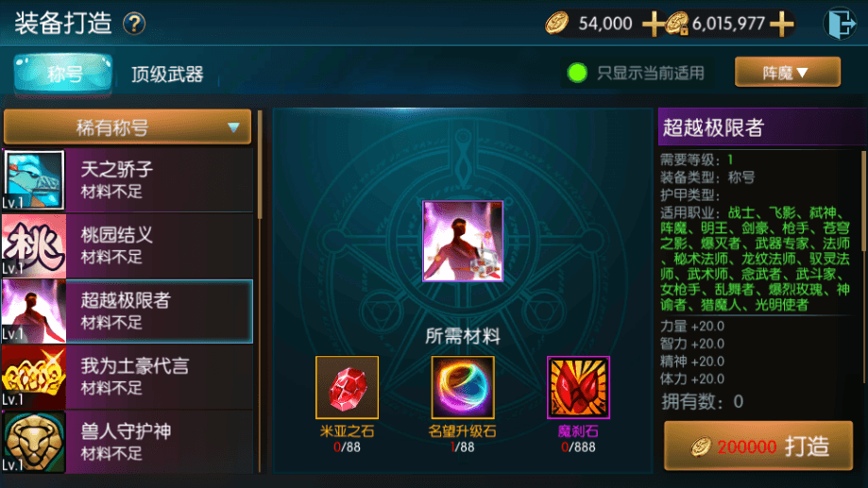Click the item details panel scrollbar
Image resolution: width=868 pixels, height=488 pixels.
click(x=864, y=267)
